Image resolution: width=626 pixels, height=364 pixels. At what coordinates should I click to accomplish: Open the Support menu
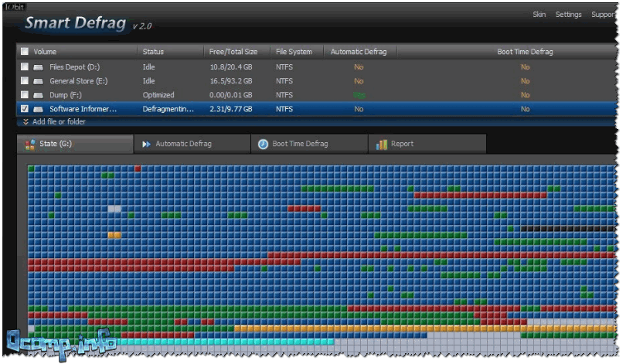pos(603,15)
